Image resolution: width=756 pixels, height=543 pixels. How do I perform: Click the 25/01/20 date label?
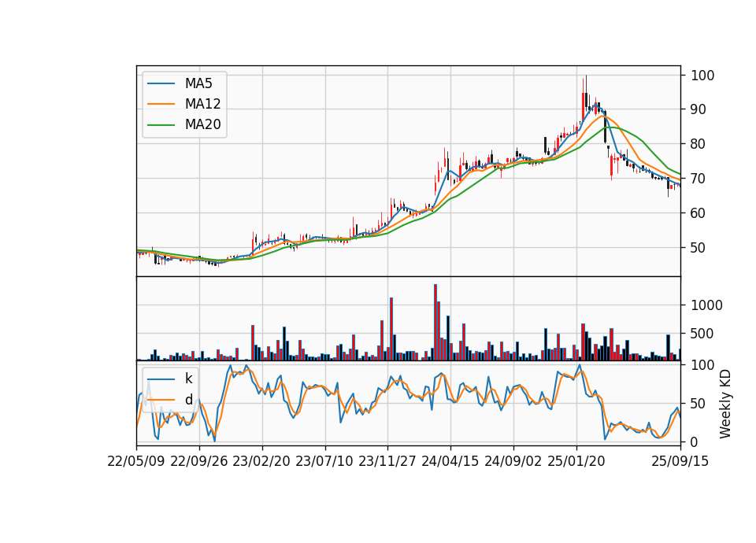pos(576,461)
